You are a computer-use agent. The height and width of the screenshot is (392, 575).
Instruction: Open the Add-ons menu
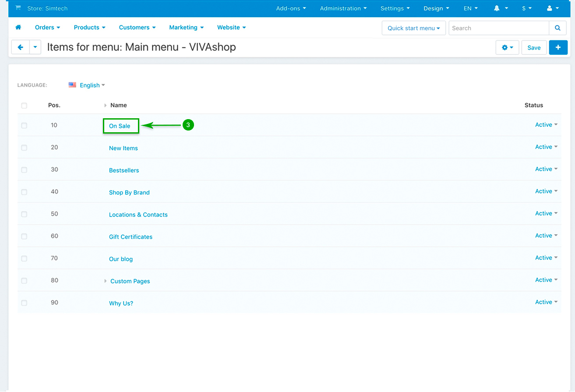pyautogui.click(x=291, y=8)
